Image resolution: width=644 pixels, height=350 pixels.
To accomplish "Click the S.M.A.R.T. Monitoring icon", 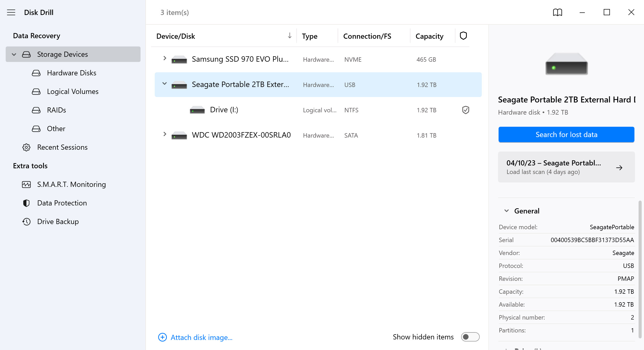I will point(26,184).
